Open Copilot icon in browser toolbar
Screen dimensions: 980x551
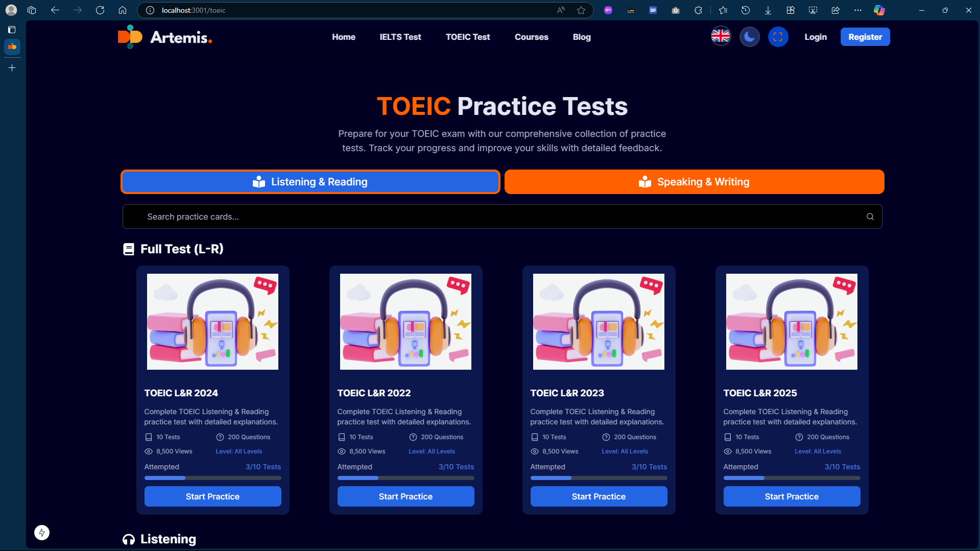(879, 10)
